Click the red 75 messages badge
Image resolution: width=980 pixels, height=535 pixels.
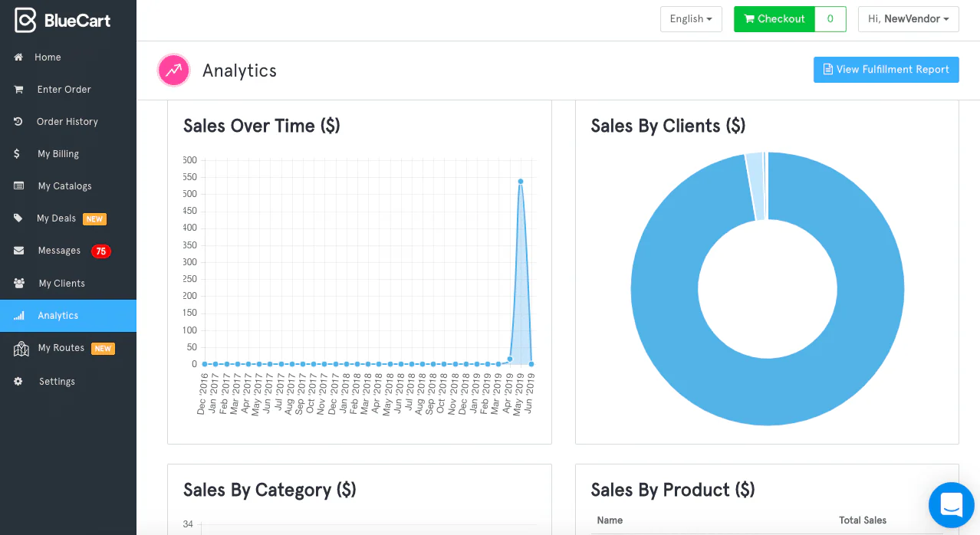[101, 251]
